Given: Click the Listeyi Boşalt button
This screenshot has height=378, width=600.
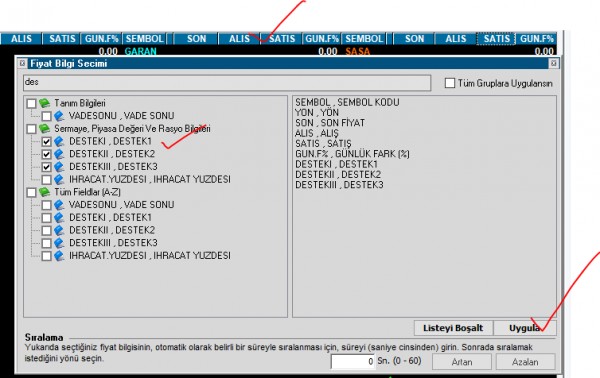Looking at the screenshot, I should (x=453, y=328).
